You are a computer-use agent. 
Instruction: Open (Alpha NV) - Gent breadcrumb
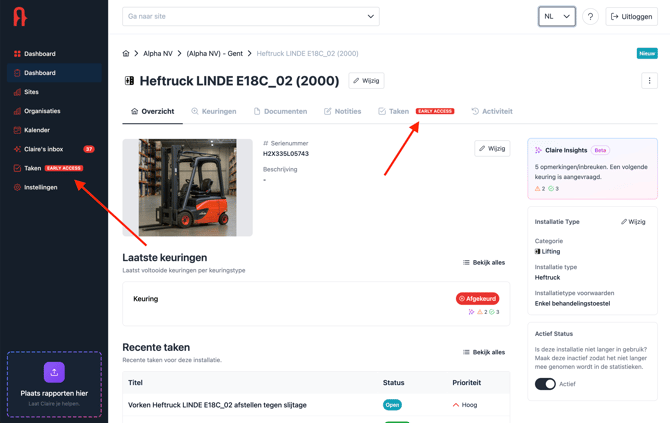click(x=215, y=53)
